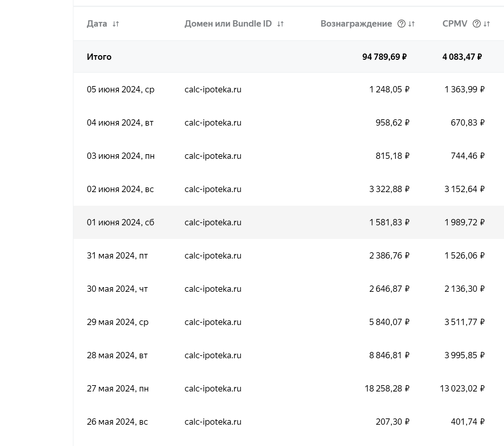Click calc-ipoteka.ru in 31 мая row
504x446 pixels.
(x=213, y=256)
